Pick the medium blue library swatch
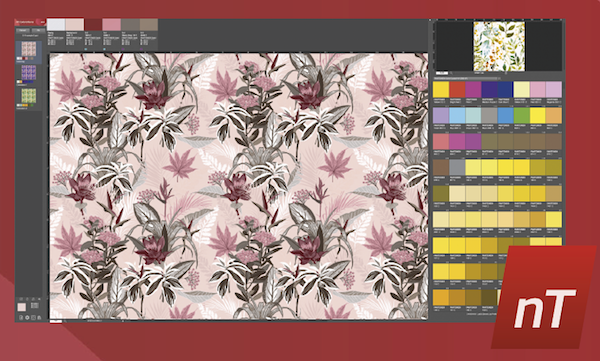The width and height of the screenshot is (600, 361). pos(505,115)
